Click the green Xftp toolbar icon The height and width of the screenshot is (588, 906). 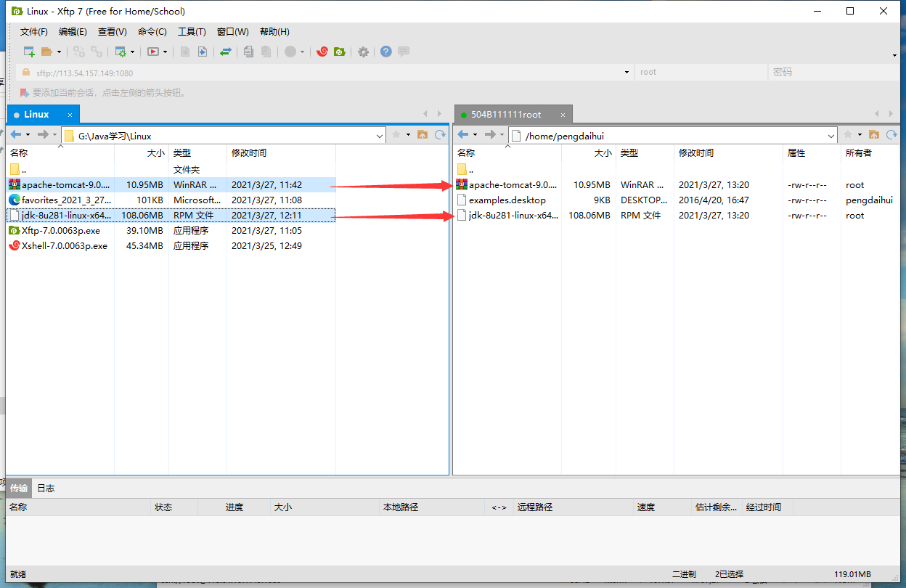[339, 52]
